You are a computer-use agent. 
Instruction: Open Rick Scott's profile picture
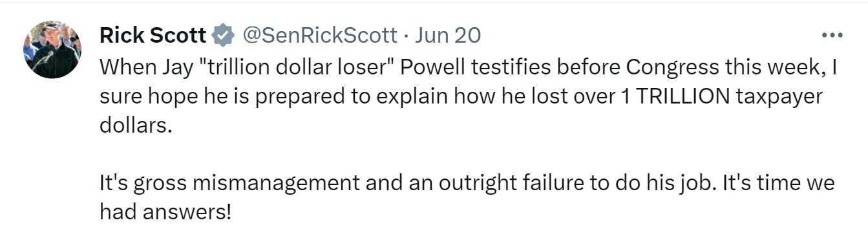click(52, 50)
